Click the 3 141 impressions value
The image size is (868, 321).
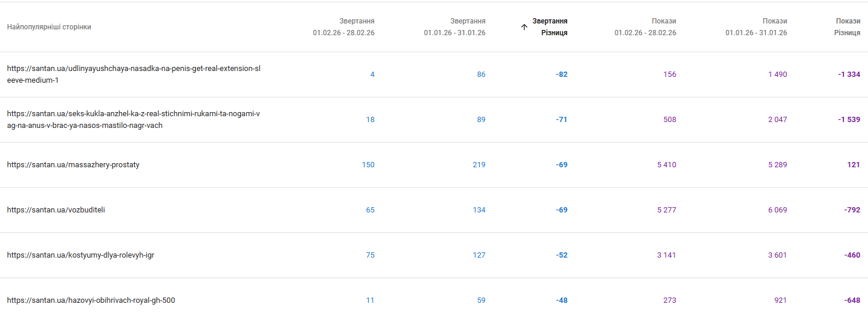coord(666,255)
